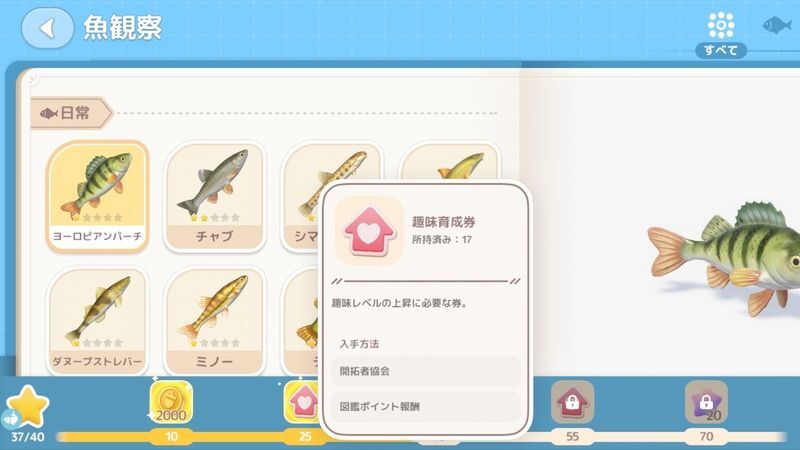Screen dimensions: 800x450
Task: Switch to the fish category icon
Action: pos(777,25)
